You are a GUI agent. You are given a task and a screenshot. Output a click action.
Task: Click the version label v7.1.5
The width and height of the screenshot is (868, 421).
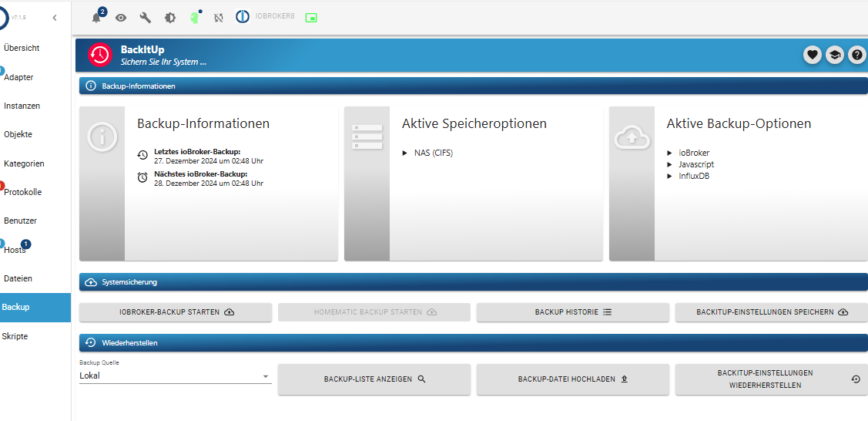point(18,18)
